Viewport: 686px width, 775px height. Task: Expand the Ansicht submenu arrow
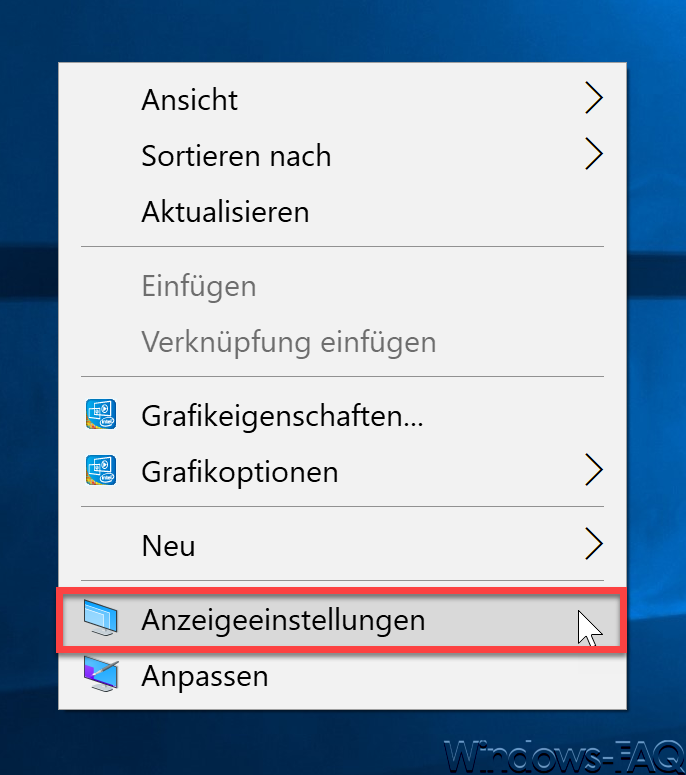[594, 98]
